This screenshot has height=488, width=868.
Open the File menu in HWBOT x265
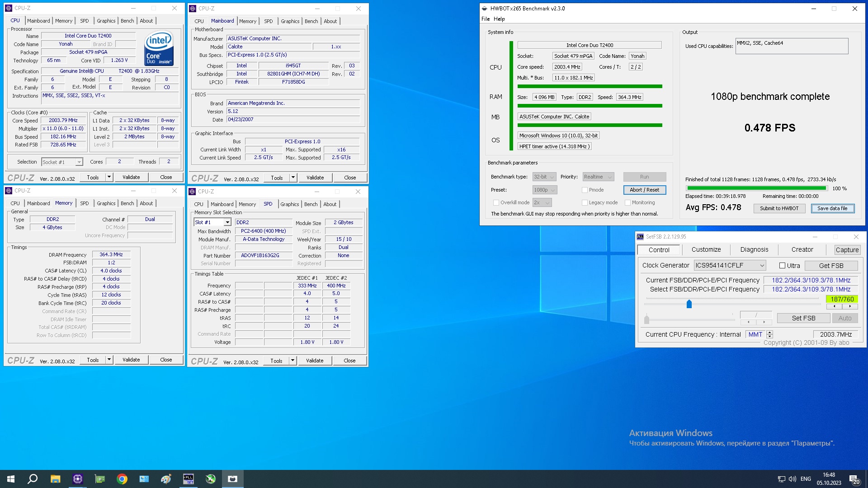point(486,19)
